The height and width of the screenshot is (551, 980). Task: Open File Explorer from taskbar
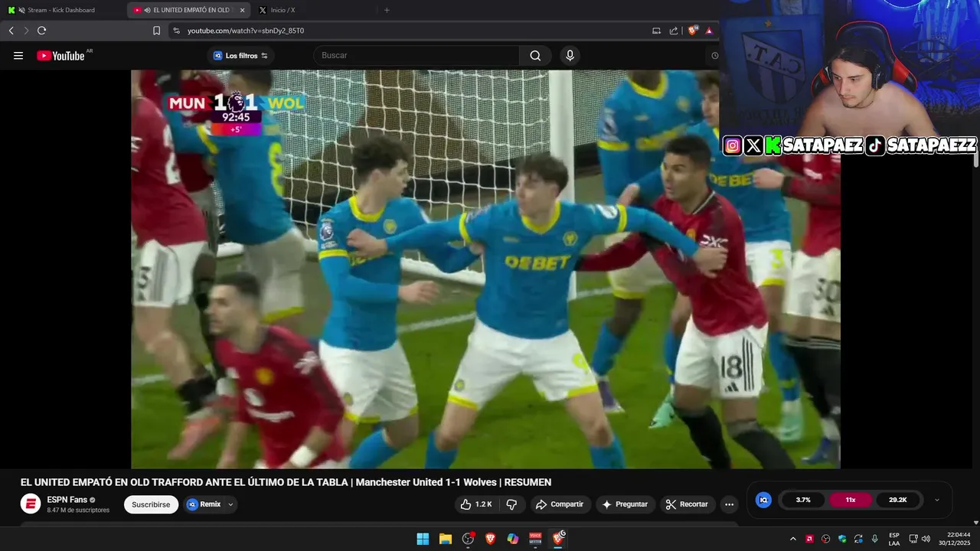coord(446,539)
